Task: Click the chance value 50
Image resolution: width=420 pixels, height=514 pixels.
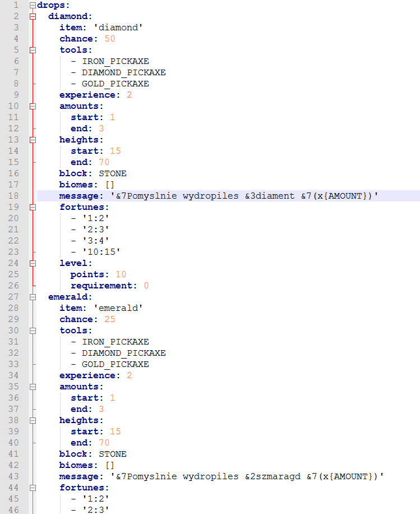Action: pos(110,39)
